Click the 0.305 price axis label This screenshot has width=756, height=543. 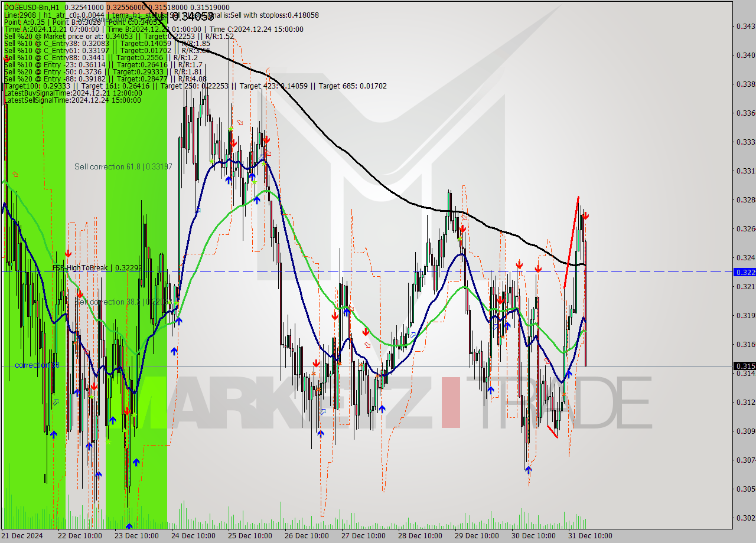tap(745, 489)
